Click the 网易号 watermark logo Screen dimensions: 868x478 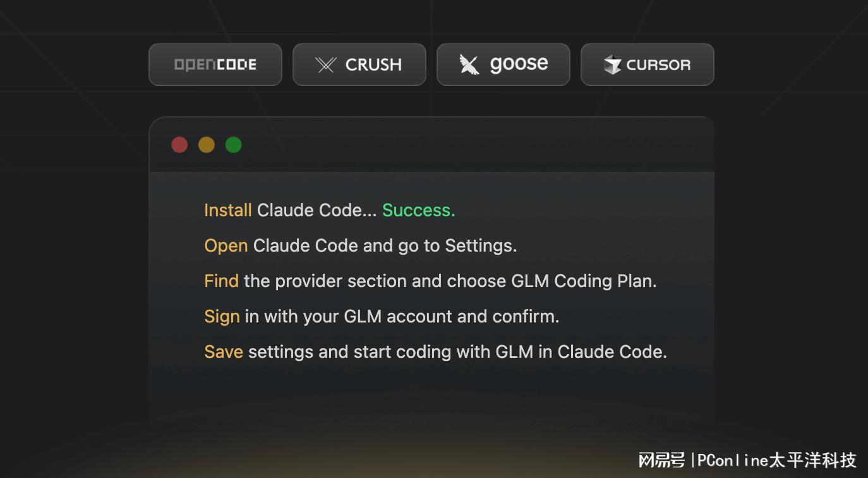[661, 460]
